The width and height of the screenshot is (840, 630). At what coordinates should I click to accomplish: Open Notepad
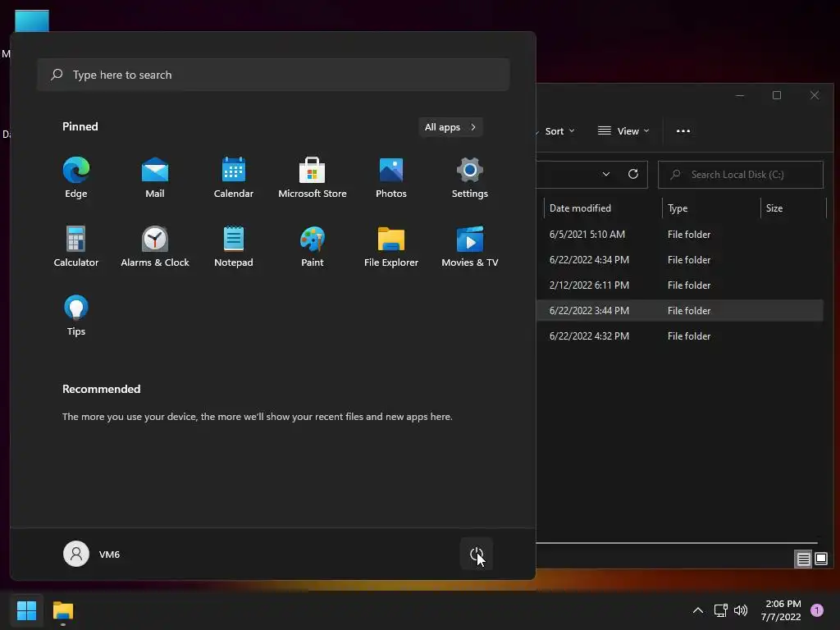coord(234,246)
